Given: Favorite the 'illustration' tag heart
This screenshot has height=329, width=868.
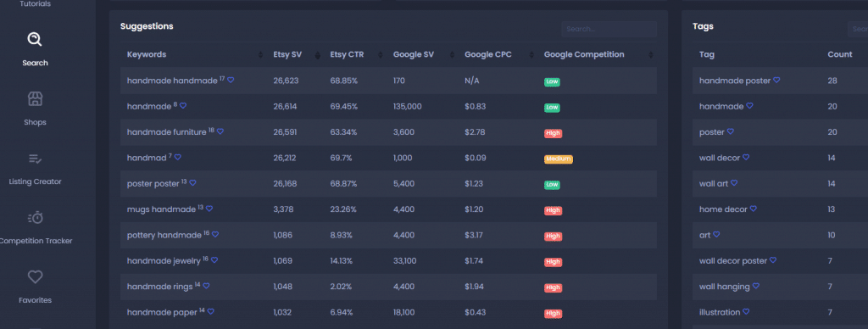Looking at the screenshot, I should [x=746, y=312].
